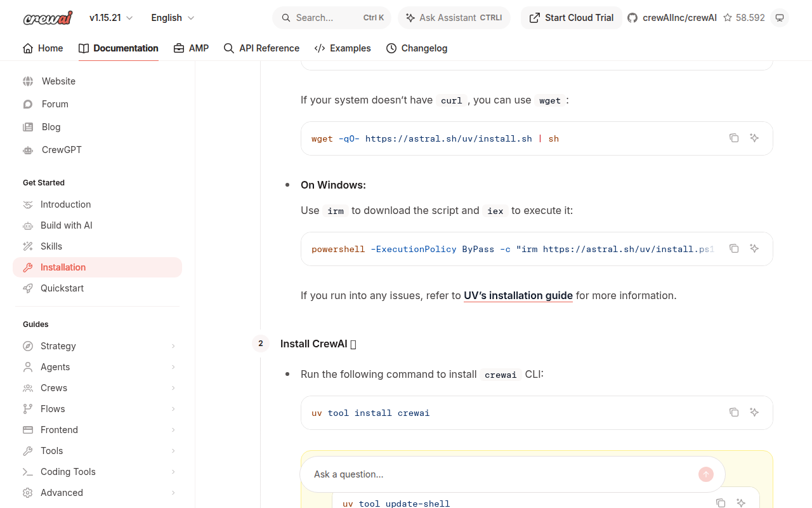Toggle the light/dark theme mode

[780, 18]
